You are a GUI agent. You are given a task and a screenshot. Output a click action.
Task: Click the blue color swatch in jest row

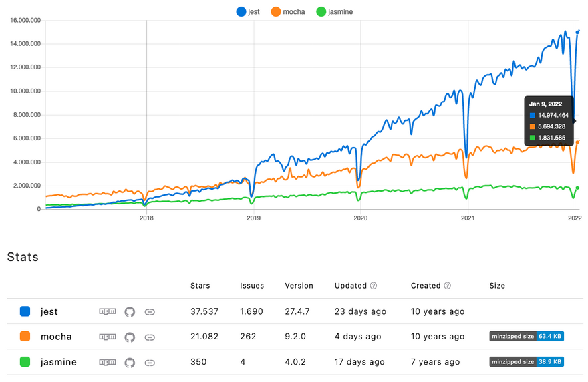25,311
